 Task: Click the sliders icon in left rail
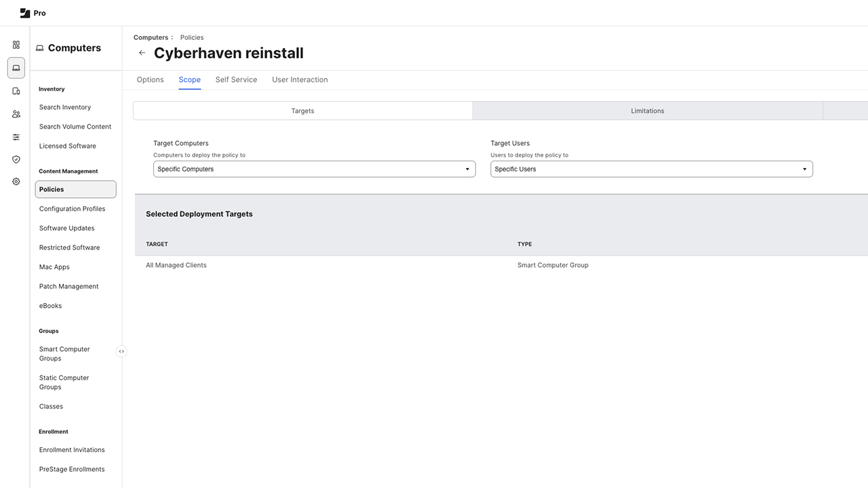(16, 137)
